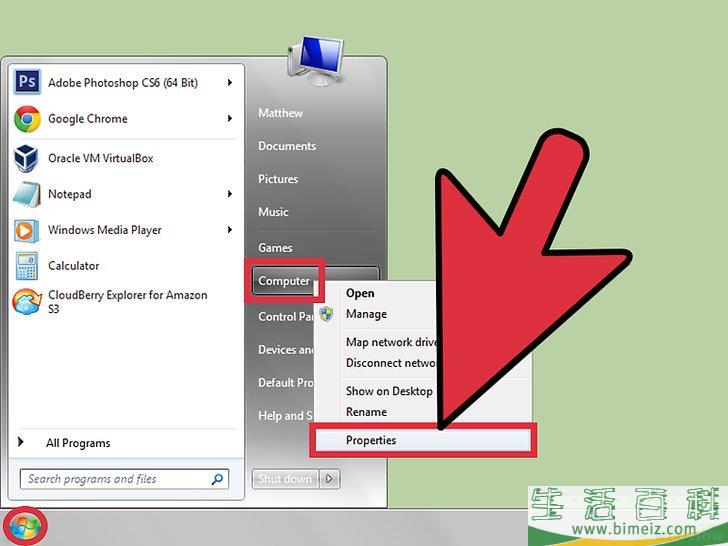The height and width of the screenshot is (546, 728).
Task: Open CloudBerry Explorer icon
Action: click(27, 301)
